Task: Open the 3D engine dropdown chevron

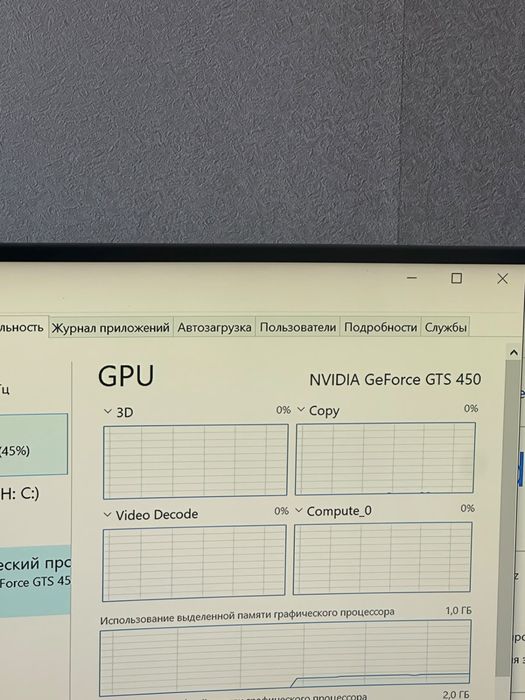Action: click(x=107, y=411)
